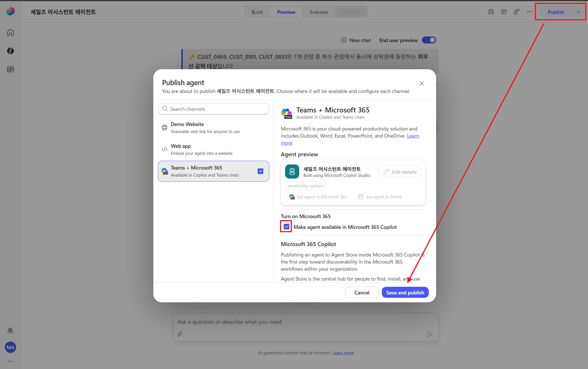Open the top toolbar more options ellipsis
This screenshot has height=369, width=588.
[x=529, y=12]
